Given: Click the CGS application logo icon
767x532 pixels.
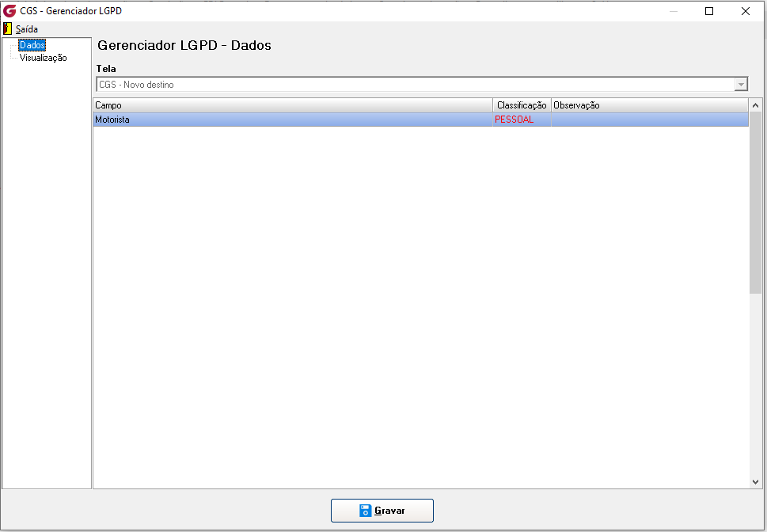Looking at the screenshot, I should tap(9, 11).
